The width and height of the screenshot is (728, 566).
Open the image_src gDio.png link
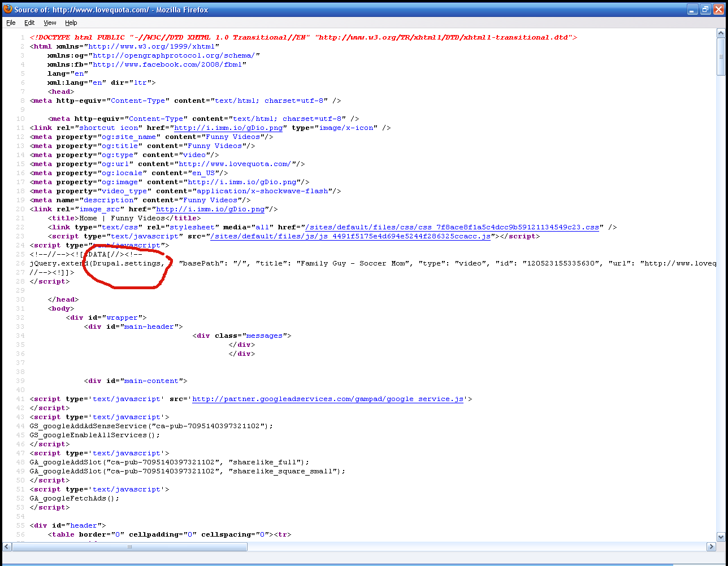coord(210,209)
